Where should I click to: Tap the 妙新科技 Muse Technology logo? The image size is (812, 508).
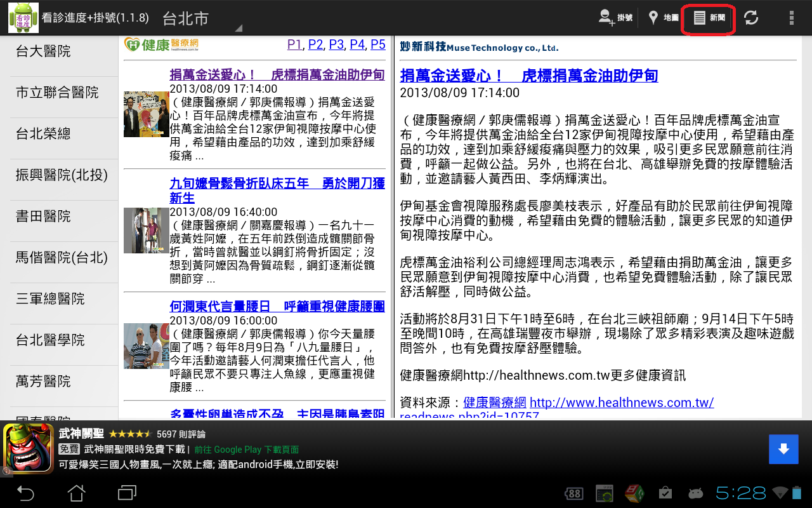(x=479, y=47)
